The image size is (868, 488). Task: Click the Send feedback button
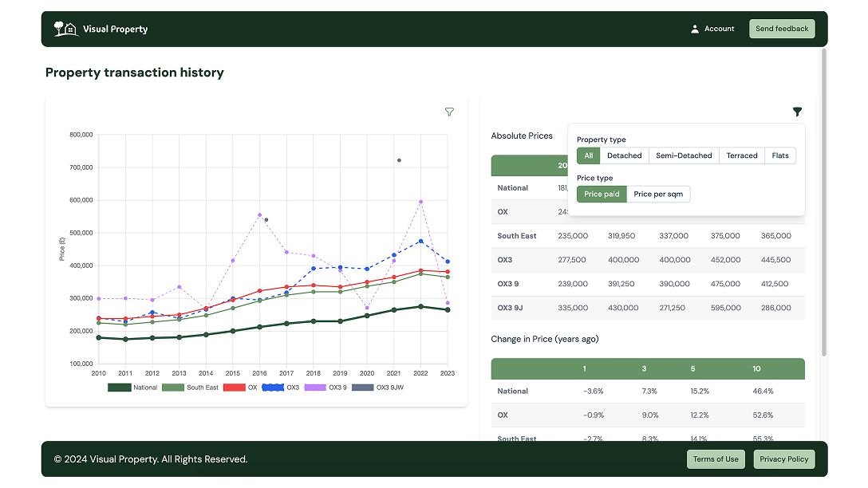(782, 29)
